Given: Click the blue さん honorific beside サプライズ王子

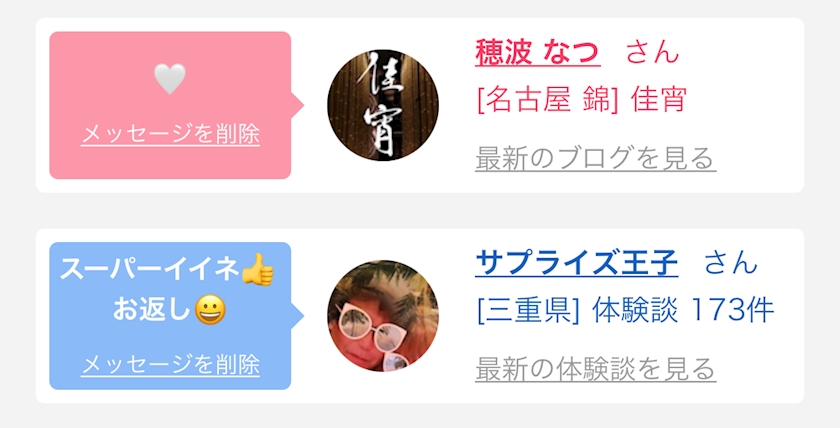Looking at the screenshot, I should click(730, 263).
